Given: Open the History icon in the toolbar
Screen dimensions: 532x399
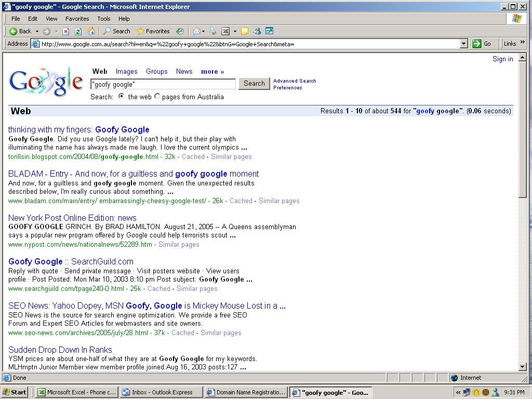Looking at the screenshot, I should tap(180, 31).
